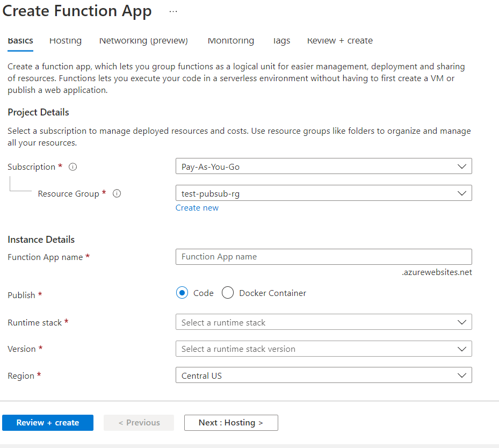Viewport: 499px width, 448px height.
Task: Open the Runtime stack dropdown
Action: pos(323,322)
